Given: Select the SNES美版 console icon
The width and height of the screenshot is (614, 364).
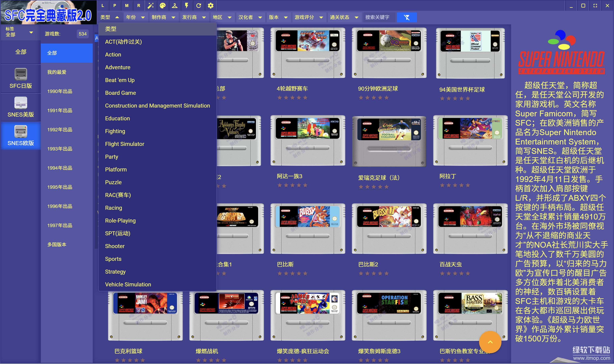Looking at the screenshot, I should 21,107.
